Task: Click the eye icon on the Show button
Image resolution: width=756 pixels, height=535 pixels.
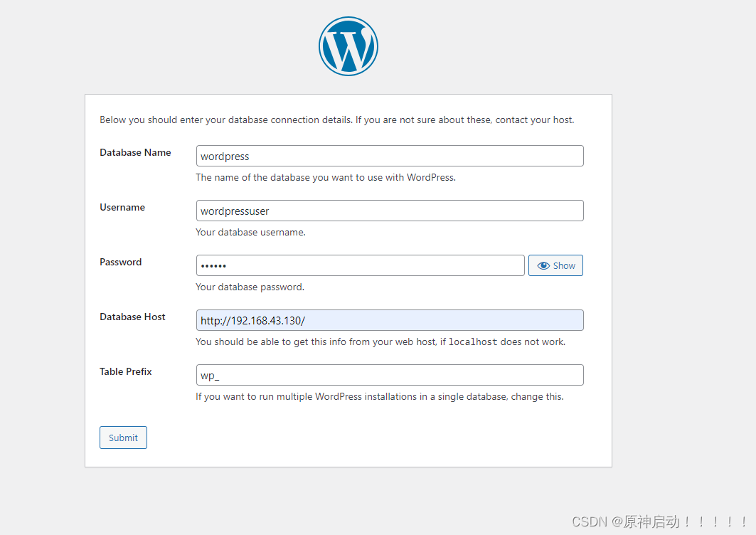Action: coord(544,265)
